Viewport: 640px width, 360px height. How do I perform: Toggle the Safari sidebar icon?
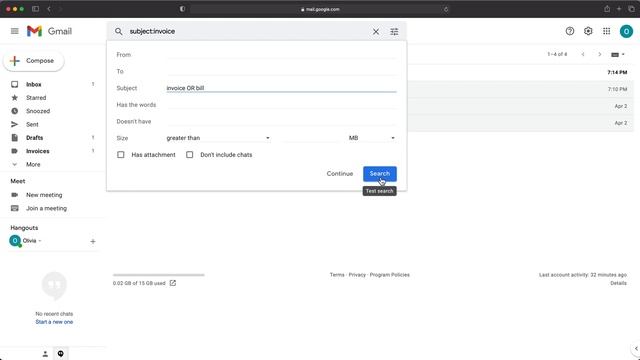pos(36,9)
